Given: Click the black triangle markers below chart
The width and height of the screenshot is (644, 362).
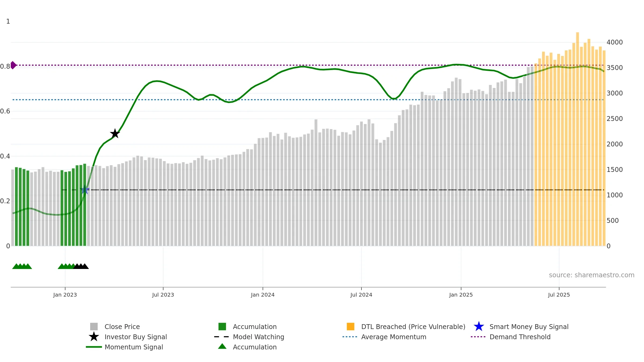Looking at the screenshot, I should [81, 266].
